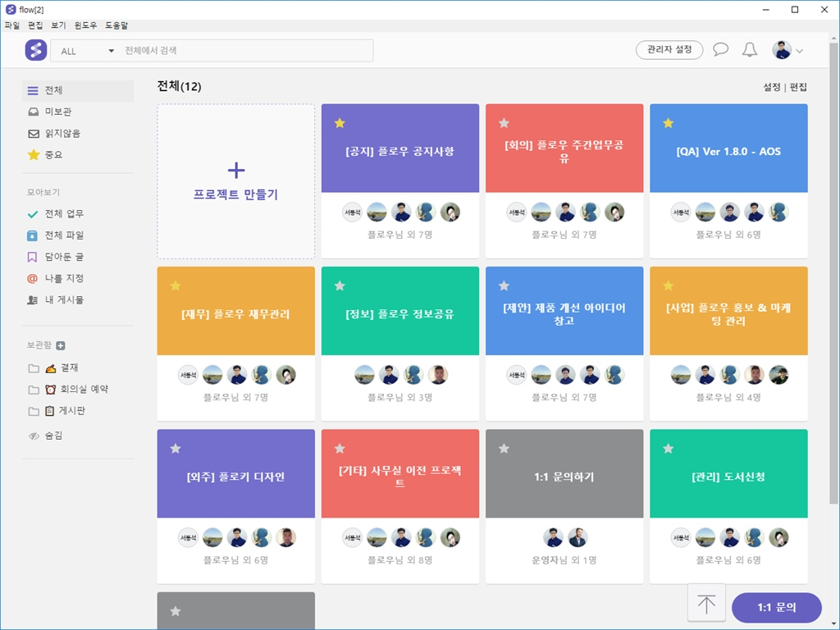Open the 윈도우 menu
This screenshot has width=840, height=630.
[x=85, y=25]
